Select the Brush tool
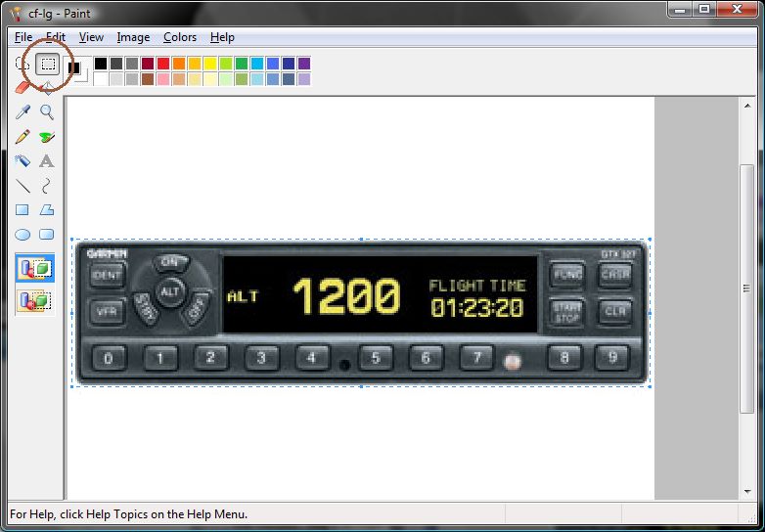 (47, 137)
